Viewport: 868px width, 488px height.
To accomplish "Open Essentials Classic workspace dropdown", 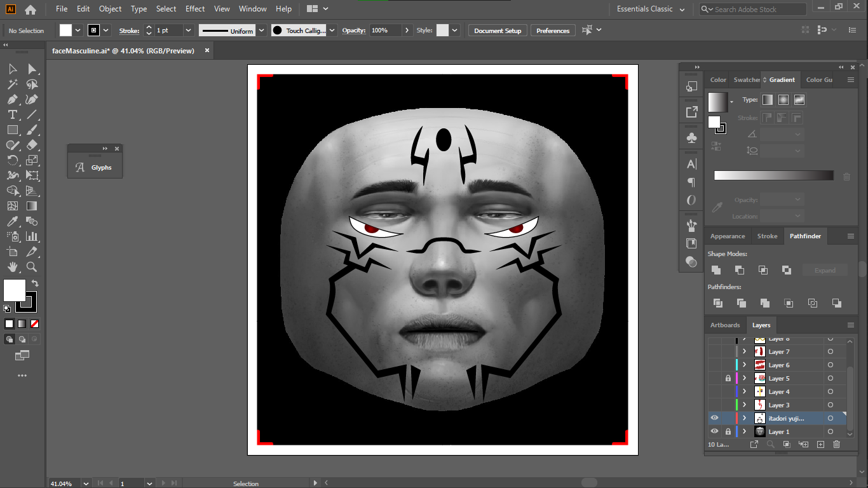I will [x=651, y=9].
